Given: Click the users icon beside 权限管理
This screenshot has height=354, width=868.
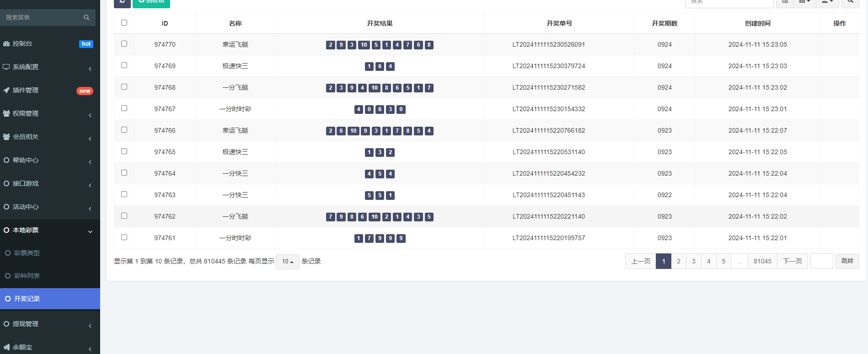Looking at the screenshot, I should pyautogui.click(x=6, y=114).
